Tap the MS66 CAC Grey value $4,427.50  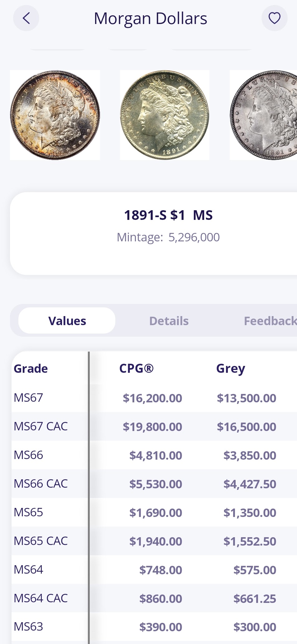coord(250,484)
